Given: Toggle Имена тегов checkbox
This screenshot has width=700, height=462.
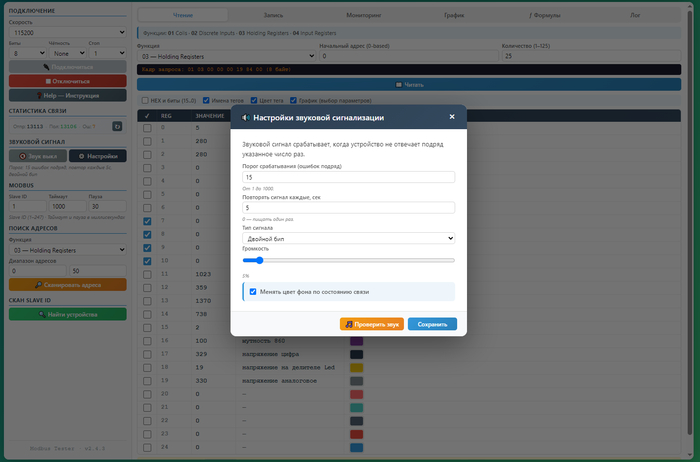Looking at the screenshot, I should tap(206, 100).
